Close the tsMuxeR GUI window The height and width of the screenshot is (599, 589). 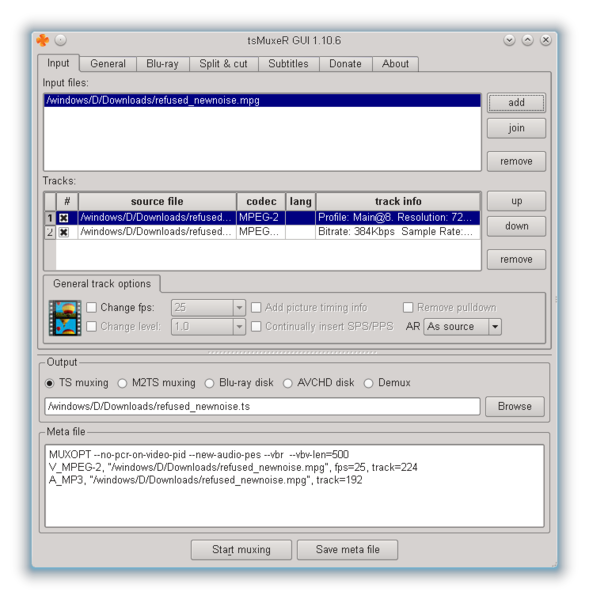(x=545, y=40)
